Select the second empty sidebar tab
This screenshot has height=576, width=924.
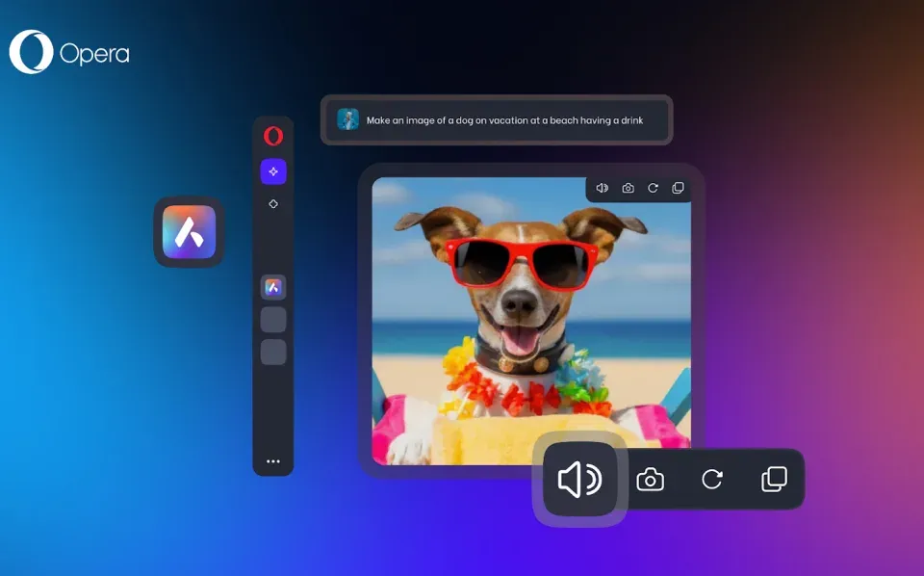point(272,349)
